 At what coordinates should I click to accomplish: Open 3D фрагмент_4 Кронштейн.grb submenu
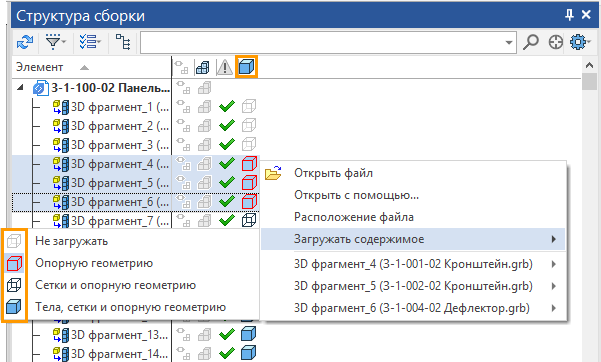413,264
